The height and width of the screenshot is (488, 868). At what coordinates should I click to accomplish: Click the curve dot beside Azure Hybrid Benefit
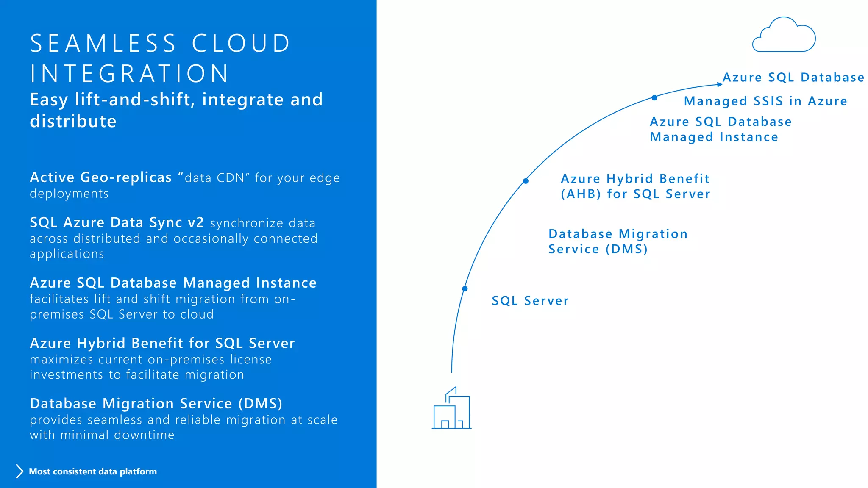pos(526,181)
